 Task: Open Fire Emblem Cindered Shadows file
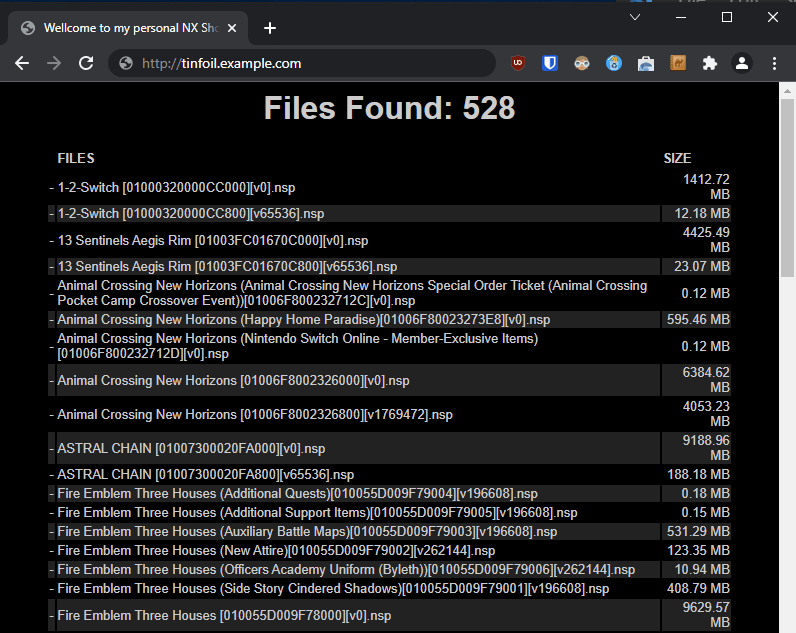pos(333,588)
